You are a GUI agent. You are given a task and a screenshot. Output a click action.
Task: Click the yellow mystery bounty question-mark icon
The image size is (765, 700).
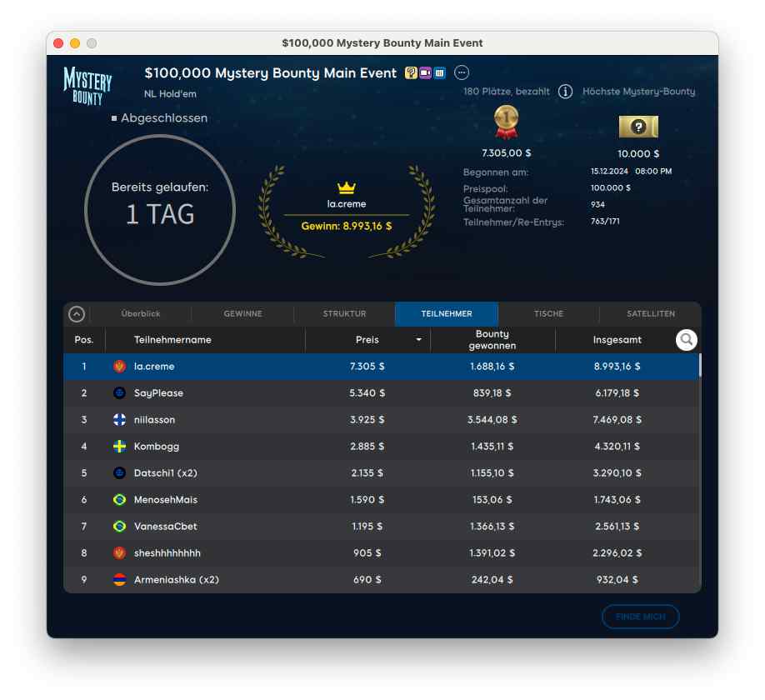click(x=411, y=73)
